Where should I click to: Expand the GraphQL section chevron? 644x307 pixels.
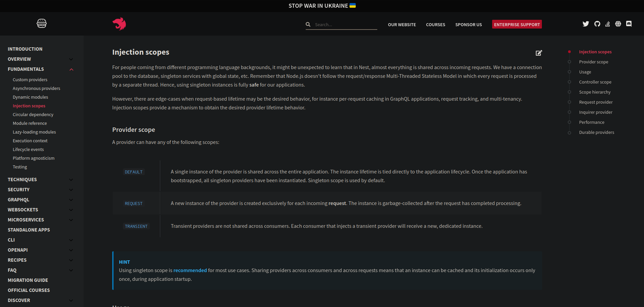(x=71, y=200)
